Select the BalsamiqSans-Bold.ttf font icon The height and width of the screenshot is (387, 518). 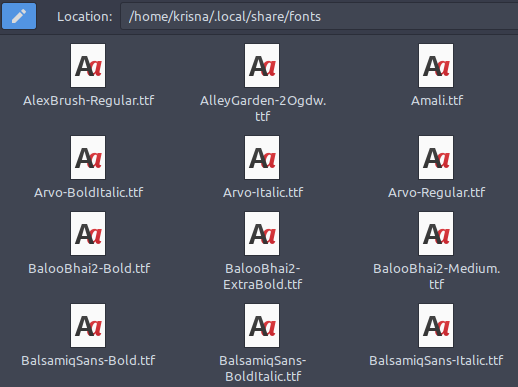pos(88,325)
